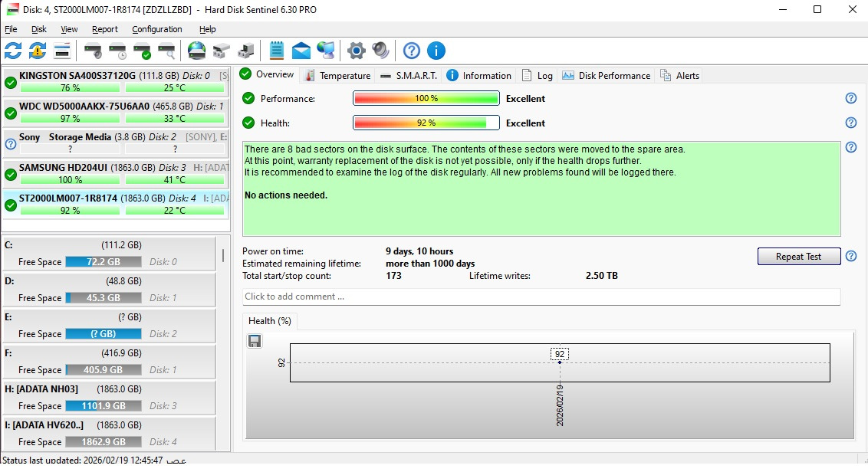Click the disk with green checkmark icon
The image size is (868, 472).
click(x=143, y=51)
